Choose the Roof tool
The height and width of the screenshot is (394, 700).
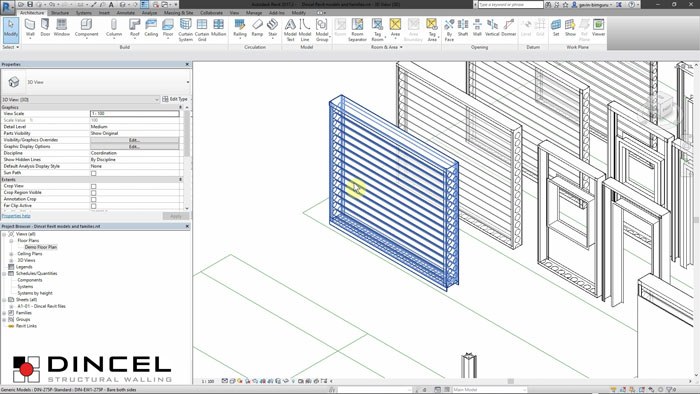(x=134, y=28)
